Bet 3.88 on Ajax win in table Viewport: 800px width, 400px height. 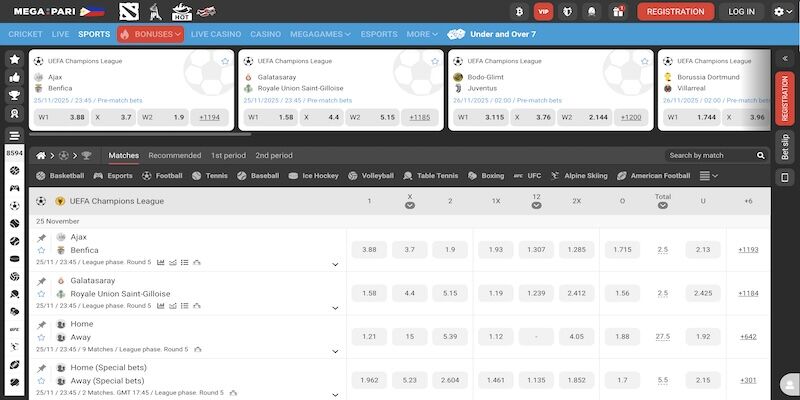(369, 249)
